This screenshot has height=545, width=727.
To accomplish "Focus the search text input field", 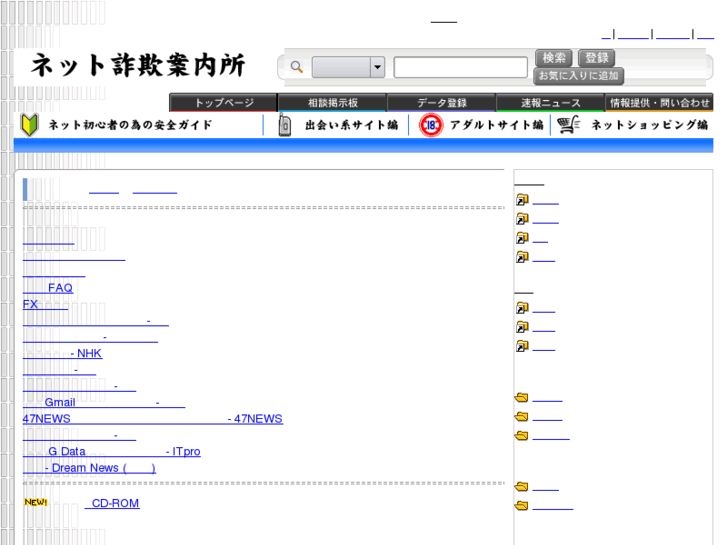I will coord(460,67).
